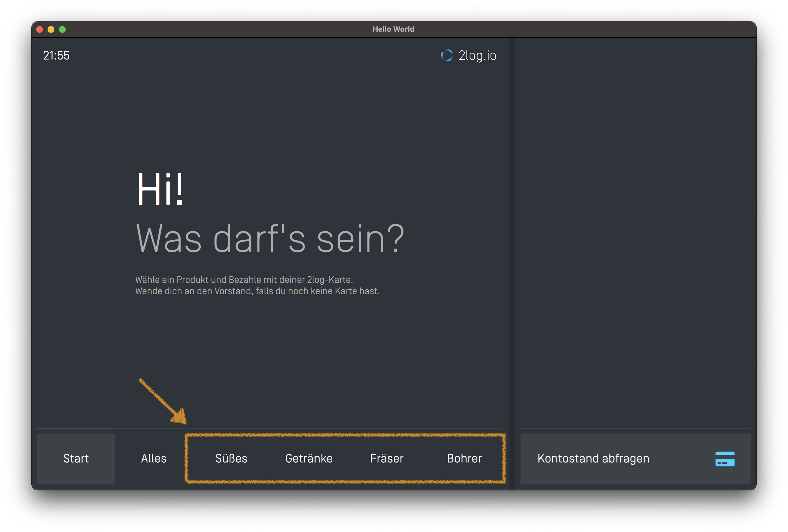Open the Start tab
This screenshot has height=532, width=788.
(x=76, y=458)
